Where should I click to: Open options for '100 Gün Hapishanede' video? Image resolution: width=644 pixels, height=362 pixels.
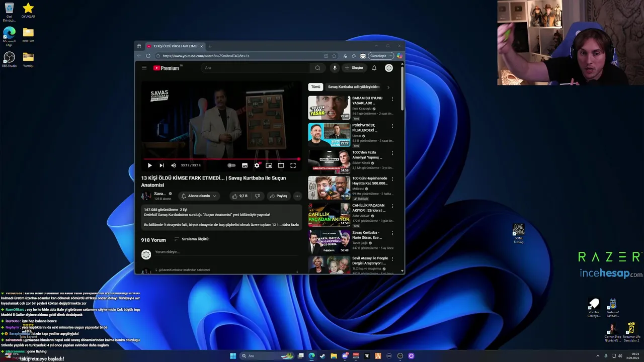pyautogui.click(x=392, y=179)
